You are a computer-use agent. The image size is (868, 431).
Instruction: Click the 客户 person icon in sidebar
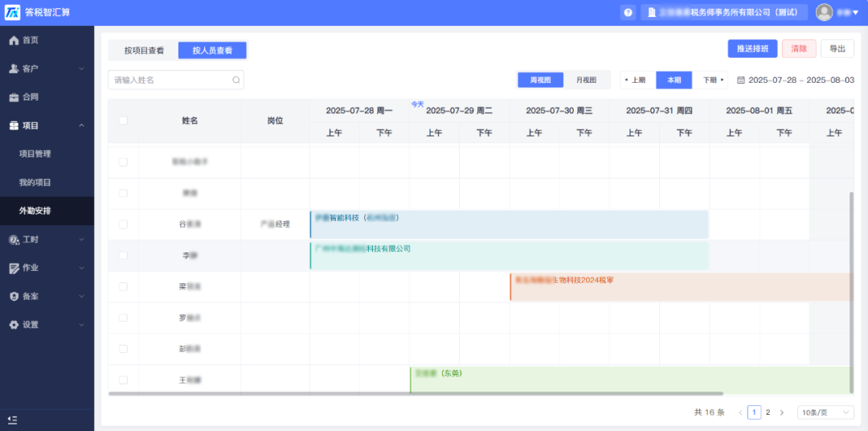[14, 68]
